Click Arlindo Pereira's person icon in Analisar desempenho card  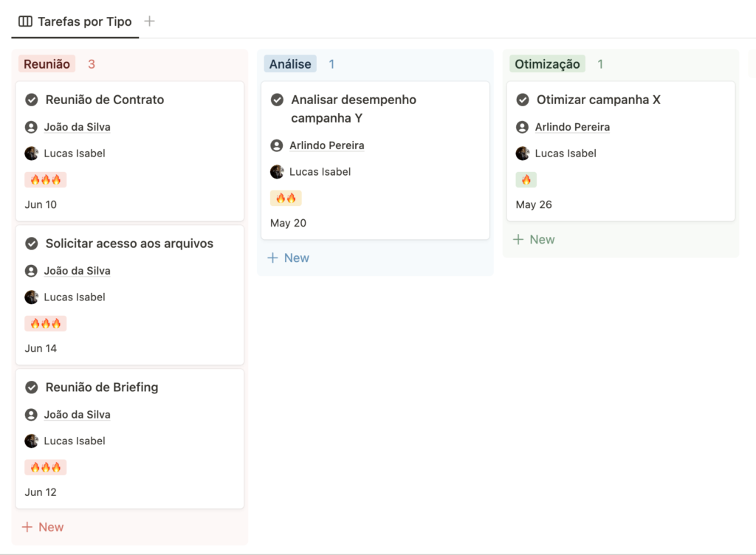point(277,145)
